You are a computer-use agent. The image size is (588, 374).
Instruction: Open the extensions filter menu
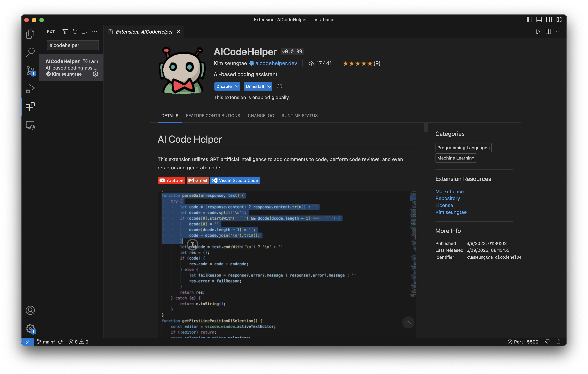pyautogui.click(x=65, y=31)
